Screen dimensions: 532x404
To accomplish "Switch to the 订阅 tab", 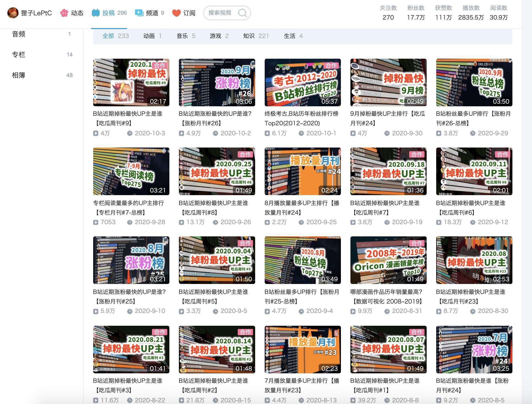I will [x=184, y=13].
